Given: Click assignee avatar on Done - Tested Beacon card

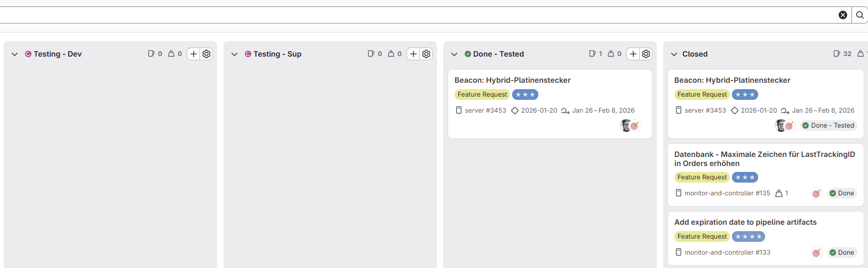Looking at the screenshot, I should (626, 125).
